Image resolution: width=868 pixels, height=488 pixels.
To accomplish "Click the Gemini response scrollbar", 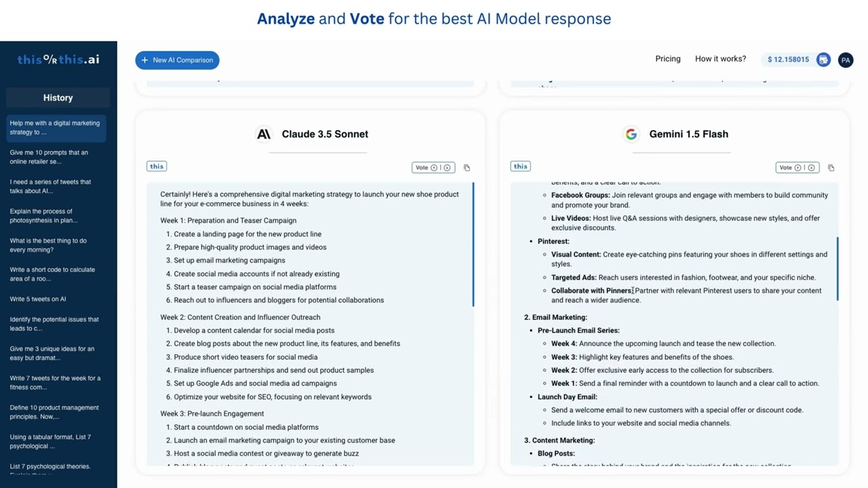I will pyautogui.click(x=837, y=269).
